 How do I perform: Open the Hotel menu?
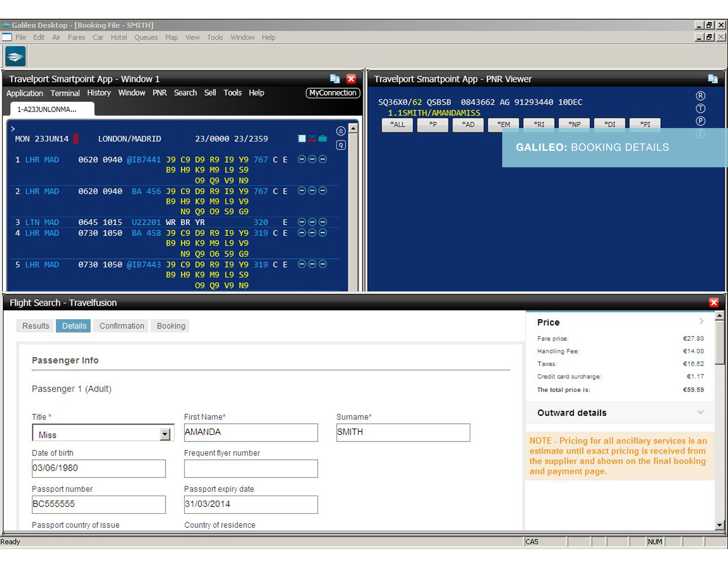point(119,38)
